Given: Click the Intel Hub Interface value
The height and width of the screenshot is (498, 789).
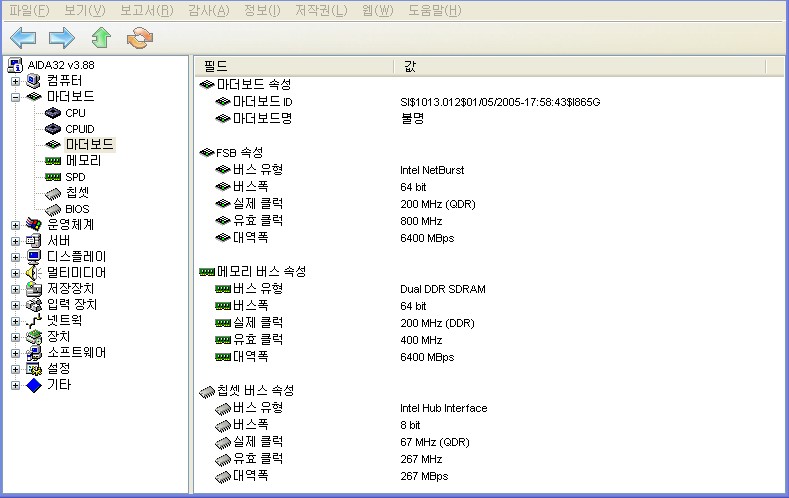Looking at the screenshot, I should (x=443, y=408).
